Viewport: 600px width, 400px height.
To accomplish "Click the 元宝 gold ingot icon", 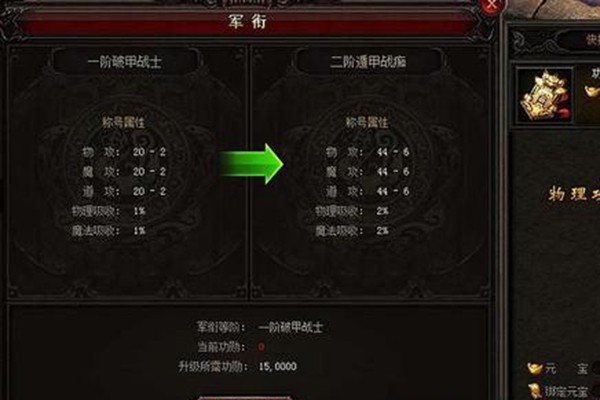I will 535,368.
